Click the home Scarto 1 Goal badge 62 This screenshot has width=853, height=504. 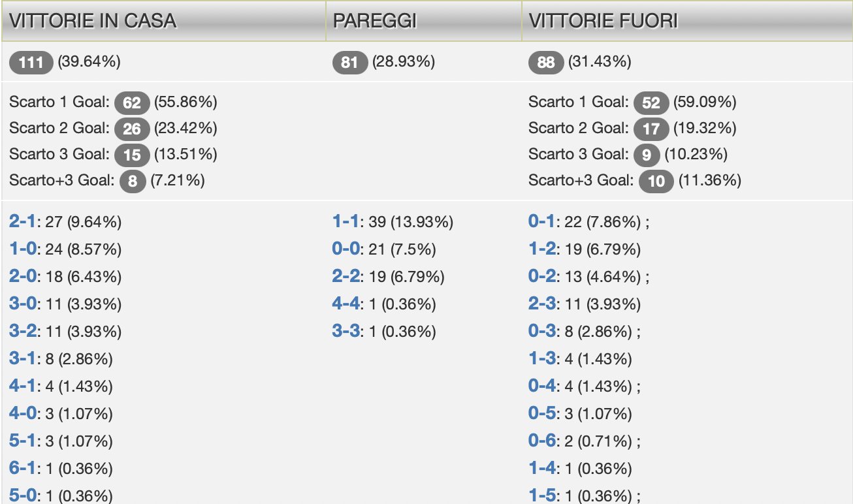click(x=132, y=102)
